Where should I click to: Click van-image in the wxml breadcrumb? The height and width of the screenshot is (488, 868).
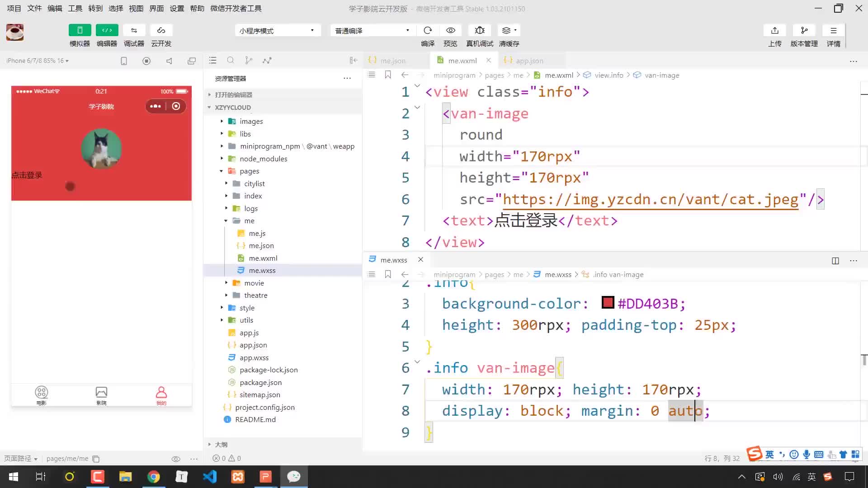pyautogui.click(x=661, y=75)
